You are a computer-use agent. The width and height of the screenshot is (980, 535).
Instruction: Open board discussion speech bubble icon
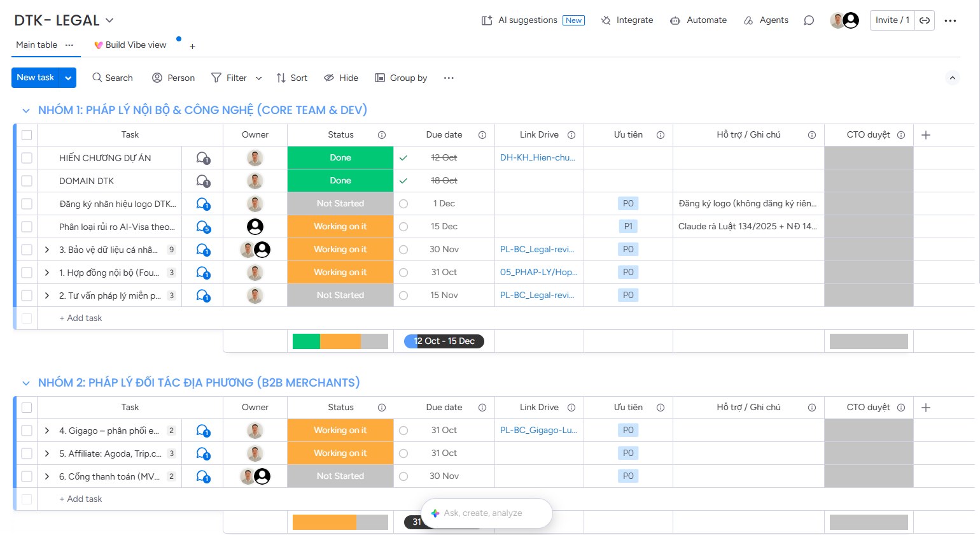[x=809, y=20]
